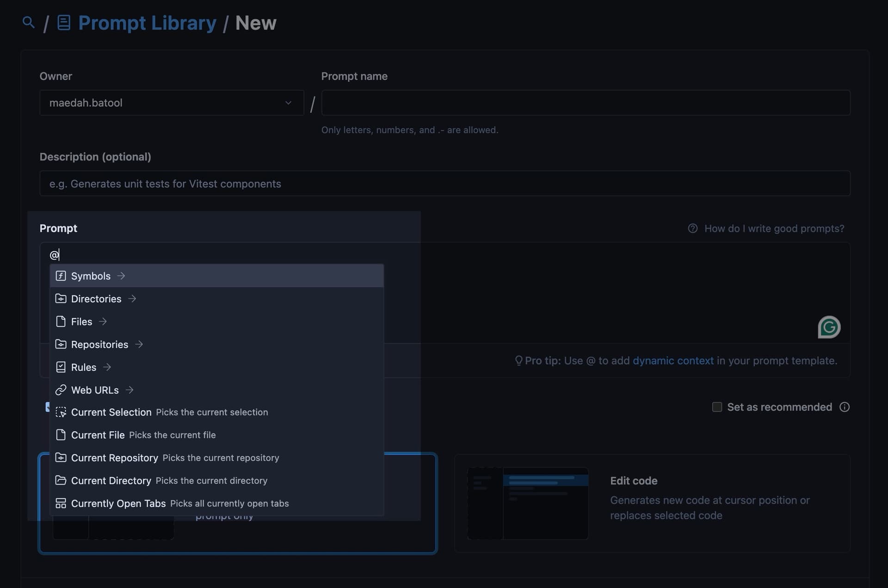Choose Currently Open Tabs context option
The height and width of the screenshot is (588, 888).
point(216,503)
